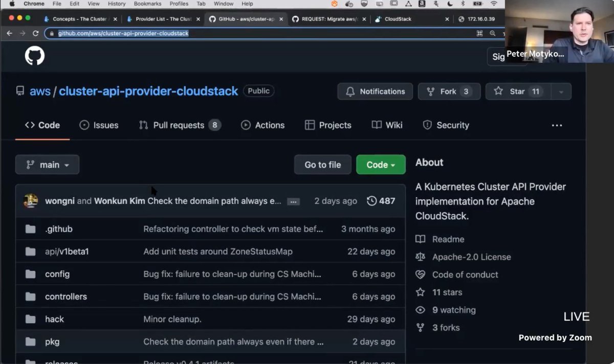Open the controllers folder name
Screen dimensions: 614x364
click(x=66, y=297)
